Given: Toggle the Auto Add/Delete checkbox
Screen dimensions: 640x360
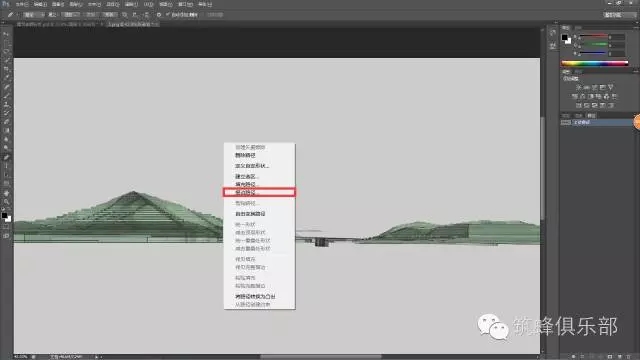Looking at the screenshot, I should (168, 15).
